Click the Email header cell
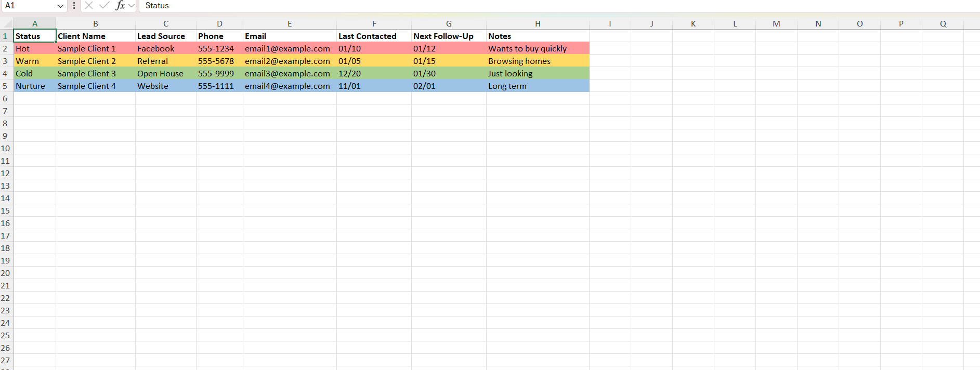The height and width of the screenshot is (370, 980). [x=290, y=36]
